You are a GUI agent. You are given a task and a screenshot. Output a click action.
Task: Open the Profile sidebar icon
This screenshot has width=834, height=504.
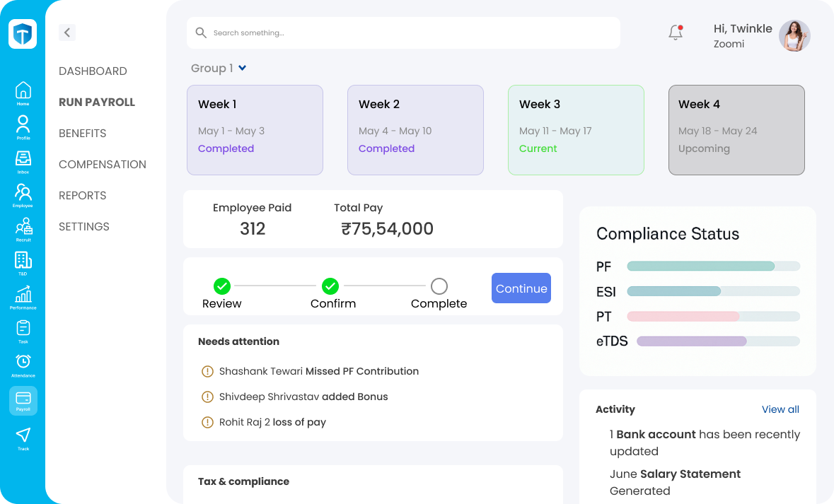pyautogui.click(x=23, y=124)
